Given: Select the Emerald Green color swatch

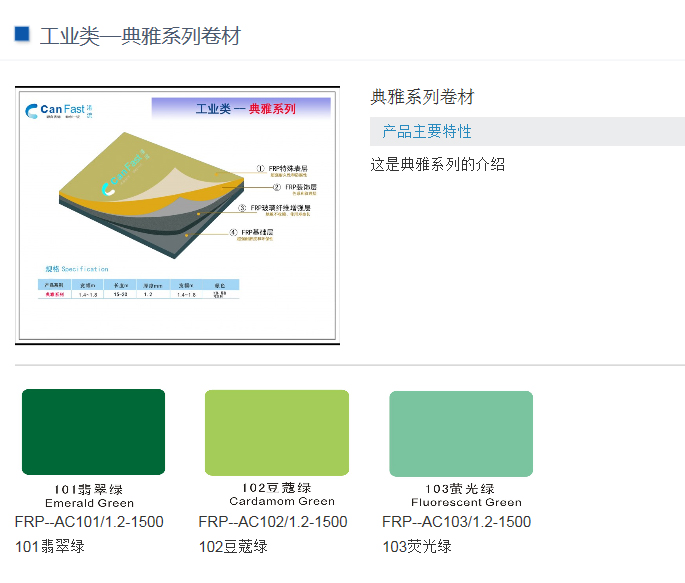Looking at the screenshot, I should pos(93,432).
